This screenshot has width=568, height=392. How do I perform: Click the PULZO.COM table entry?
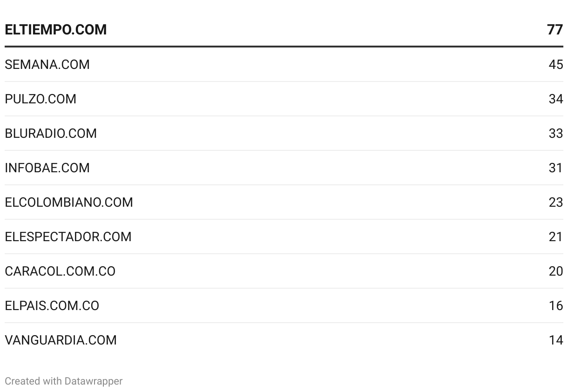pyautogui.click(x=41, y=99)
